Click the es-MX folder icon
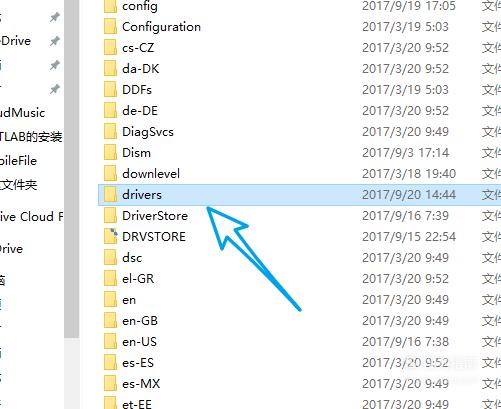This screenshot has width=501, height=409. [110, 383]
